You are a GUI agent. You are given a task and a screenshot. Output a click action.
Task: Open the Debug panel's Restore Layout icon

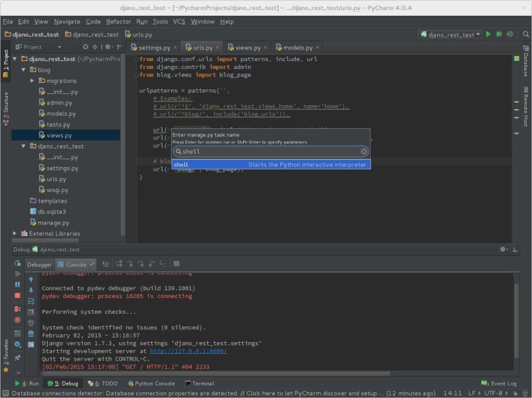coord(17,334)
